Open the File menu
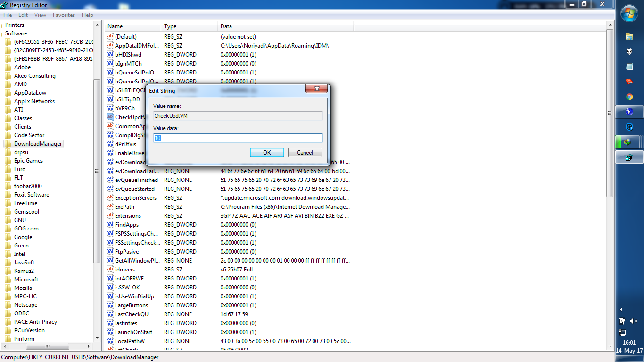Image resolution: width=644 pixels, height=362 pixels. tap(8, 15)
